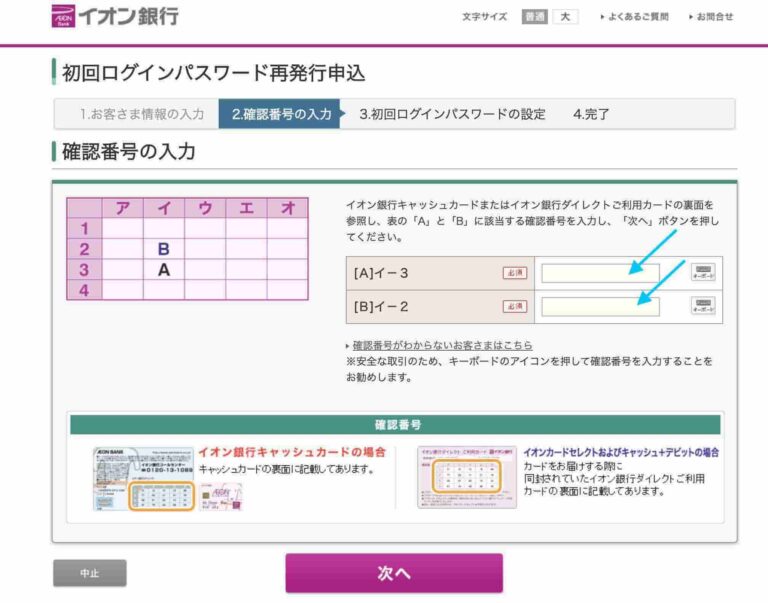Click the 必須 badge beside [B]イー2
This screenshot has width=768, height=603.
(x=514, y=306)
